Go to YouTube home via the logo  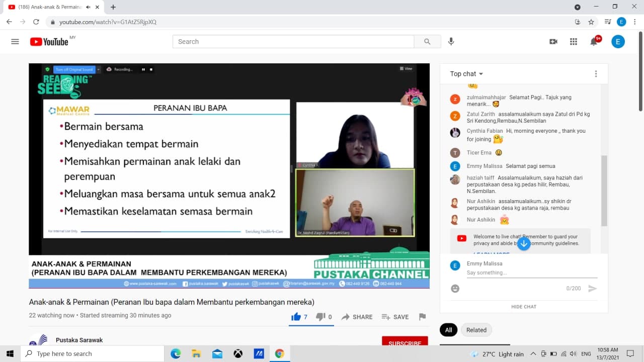point(49,42)
